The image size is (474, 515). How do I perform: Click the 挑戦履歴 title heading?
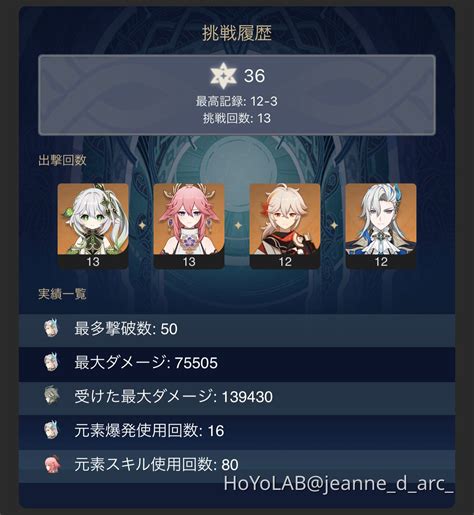(x=237, y=33)
